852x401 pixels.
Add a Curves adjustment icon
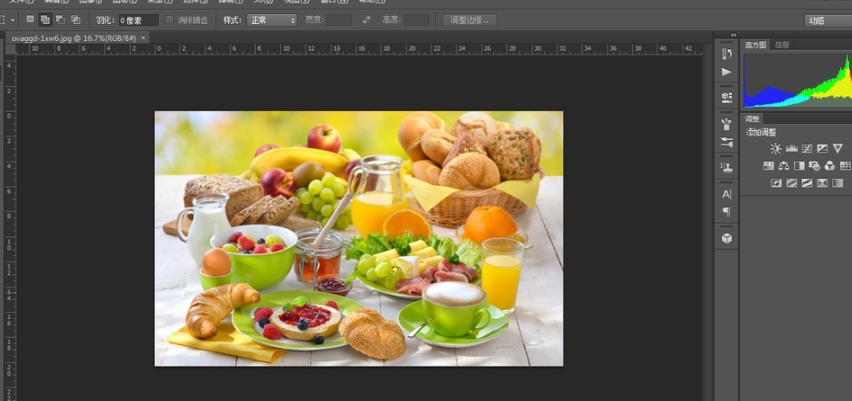pyautogui.click(x=807, y=148)
